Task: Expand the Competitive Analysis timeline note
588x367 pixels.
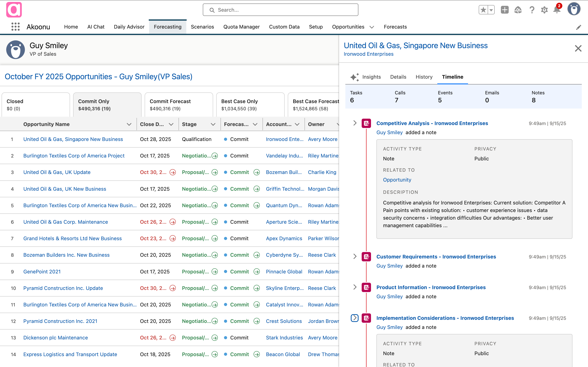Action: pyautogui.click(x=355, y=123)
